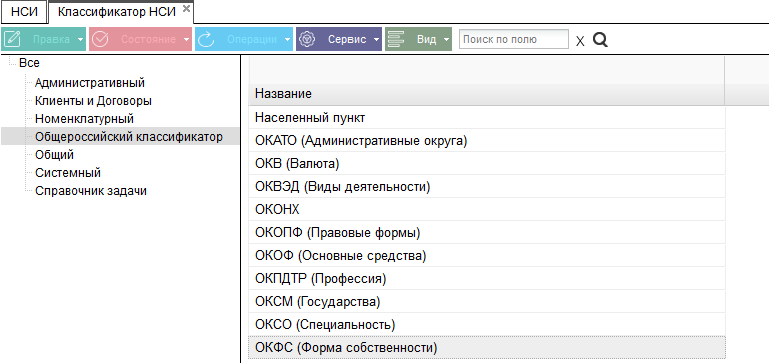Select the ОКВ (Валюта) row

pos(487,163)
